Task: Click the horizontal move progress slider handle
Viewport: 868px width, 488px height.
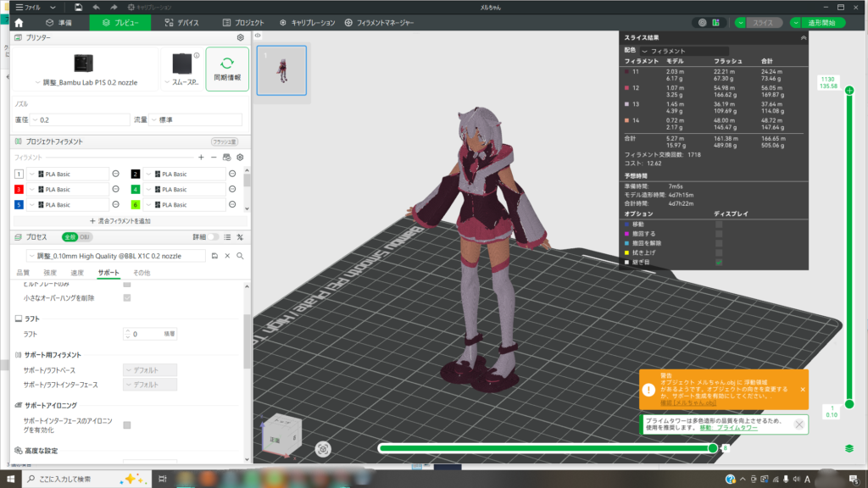Action: (x=713, y=448)
